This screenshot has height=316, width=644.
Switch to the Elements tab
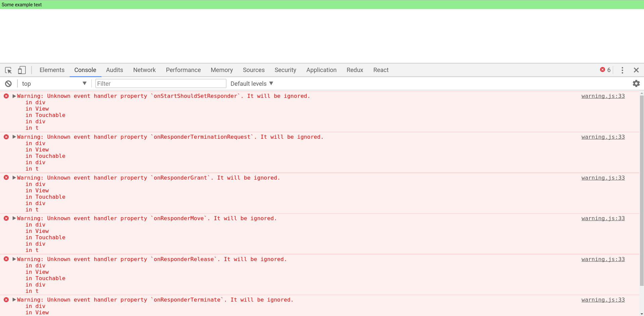pyautogui.click(x=52, y=70)
